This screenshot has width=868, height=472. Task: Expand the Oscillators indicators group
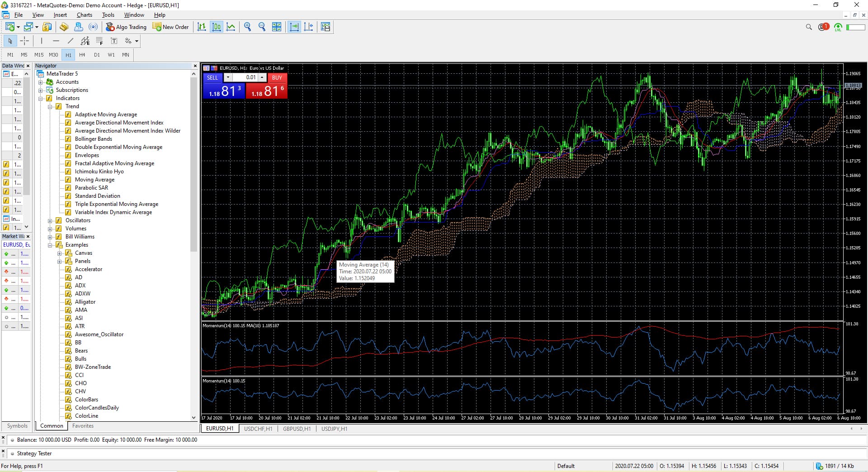coord(50,220)
